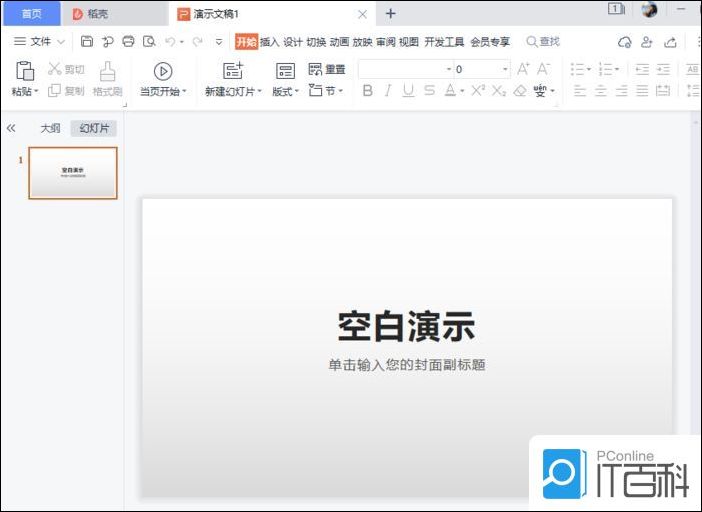Align text right

[621, 91]
